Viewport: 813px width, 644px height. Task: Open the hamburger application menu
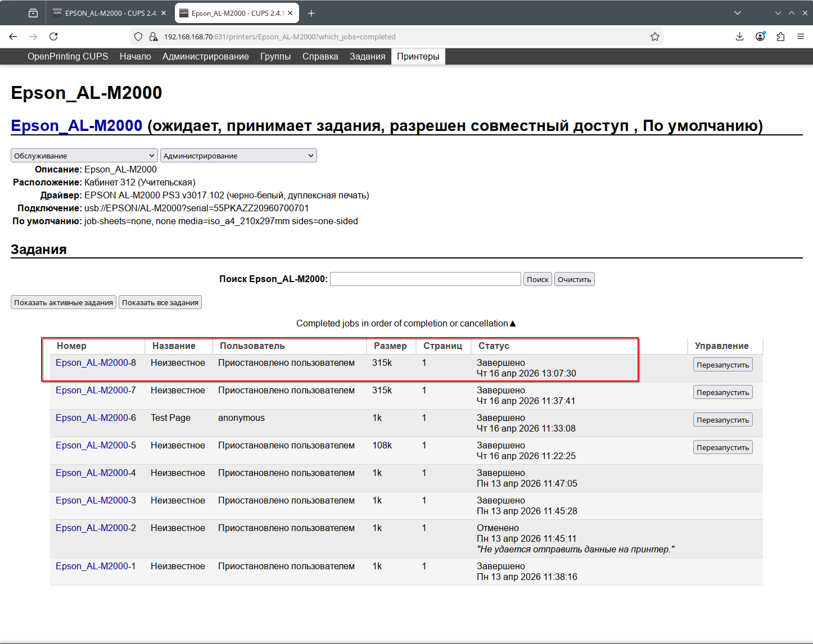[800, 37]
